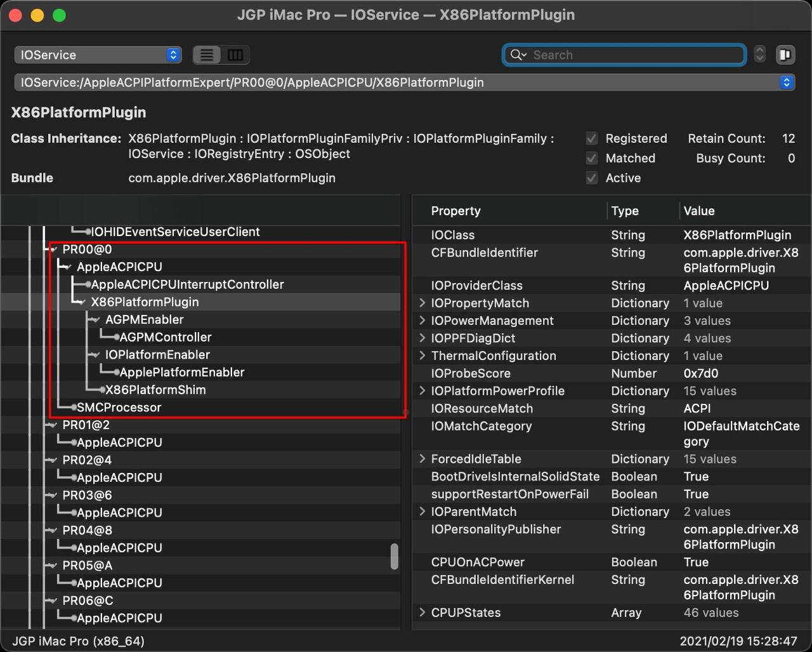812x652 pixels.
Task: Select the ApplePlatformEnabler tree entry
Action: pyautogui.click(x=182, y=372)
